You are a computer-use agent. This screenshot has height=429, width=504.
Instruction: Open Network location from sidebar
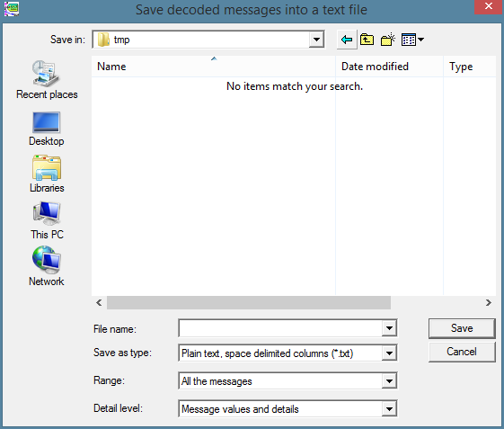(x=47, y=266)
